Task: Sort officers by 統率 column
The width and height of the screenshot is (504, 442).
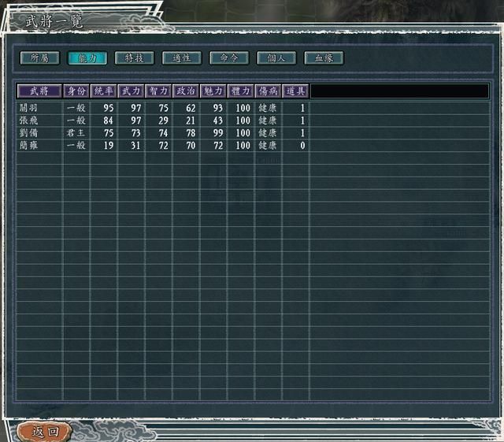Action: point(104,91)
